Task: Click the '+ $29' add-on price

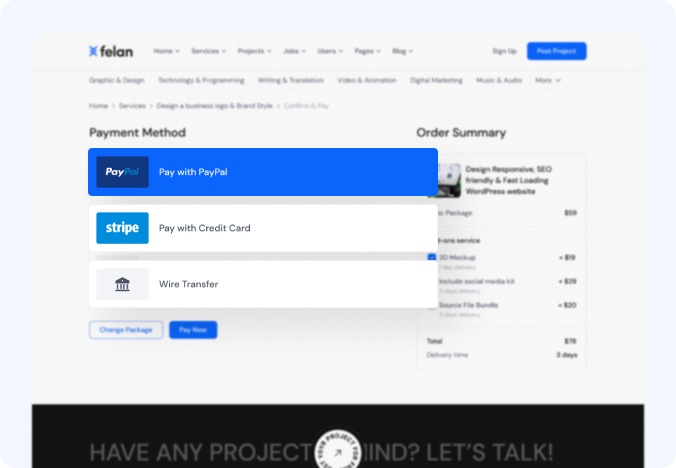Action: coord(567,281)
